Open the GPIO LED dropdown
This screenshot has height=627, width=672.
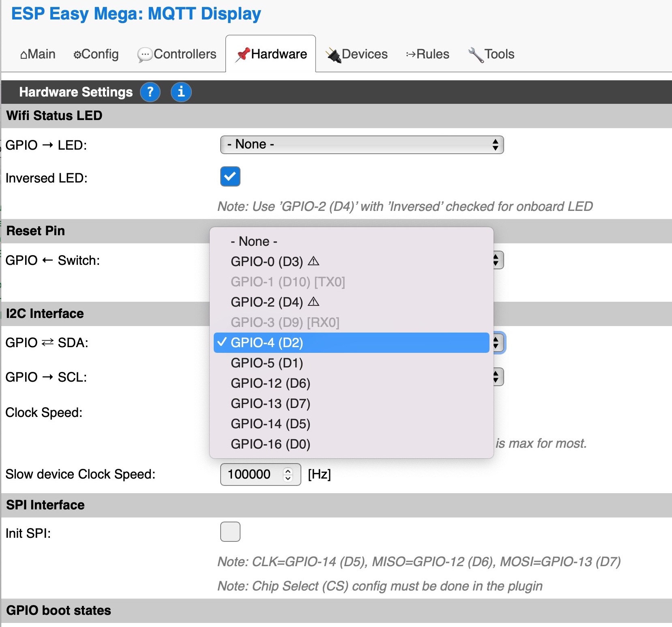(362, 145)
